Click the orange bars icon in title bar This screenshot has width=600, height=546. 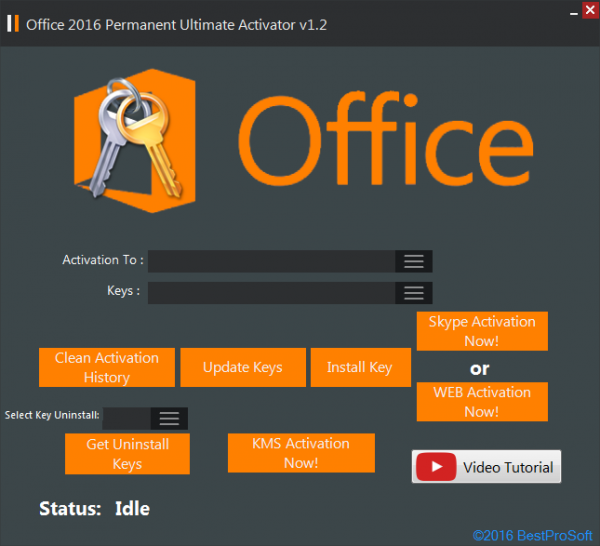coord(13,24)
